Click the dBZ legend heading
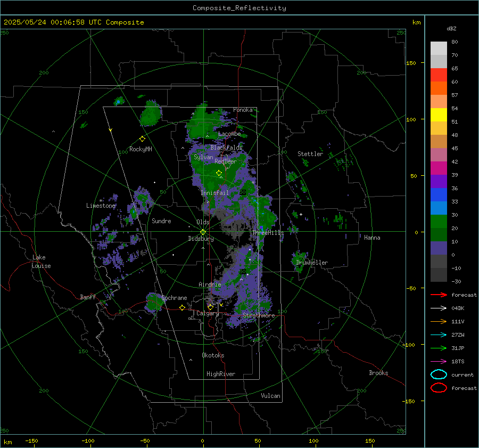The width and height of the screenshot is (479, 448). (451, 28)
